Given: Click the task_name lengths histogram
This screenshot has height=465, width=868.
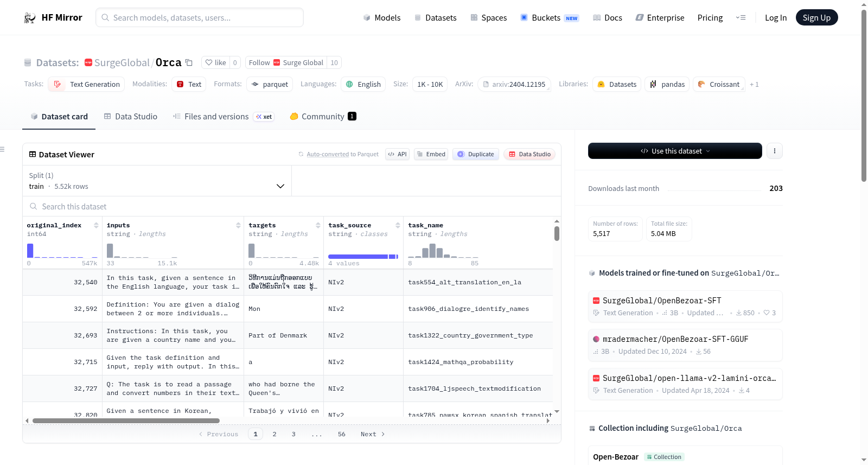Looking at the screenshot, I should pyautogui.click(x=443, y=251).
